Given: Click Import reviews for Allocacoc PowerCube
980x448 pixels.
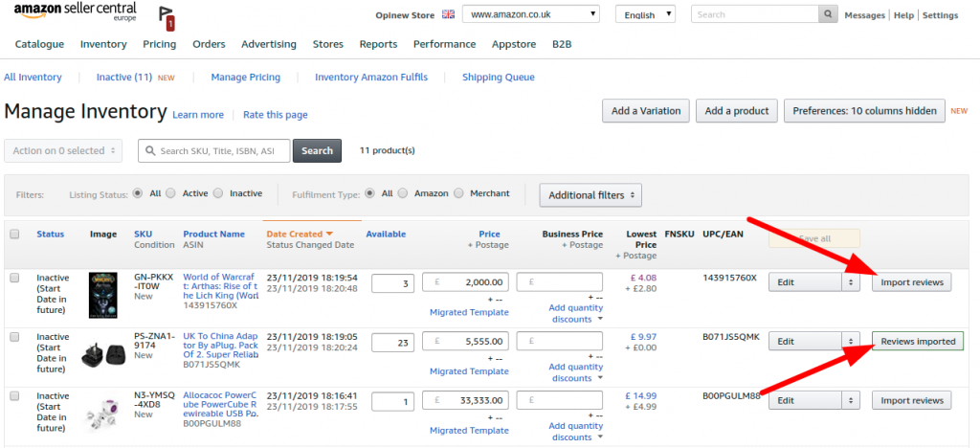Looking at the screenshot, I should click(x=912, y=400).
